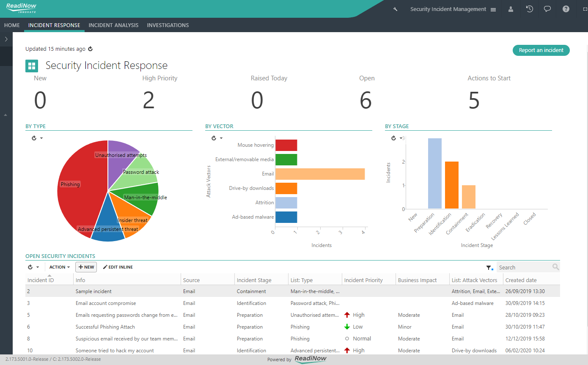The image size is (588, 365).
Task: Toggle the fullscreen icon in top-right corner
Action: coord(582,9)
